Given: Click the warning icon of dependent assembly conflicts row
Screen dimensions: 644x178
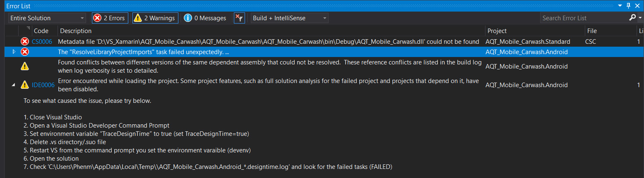Looking at the screenshot, I should point(25,66).
